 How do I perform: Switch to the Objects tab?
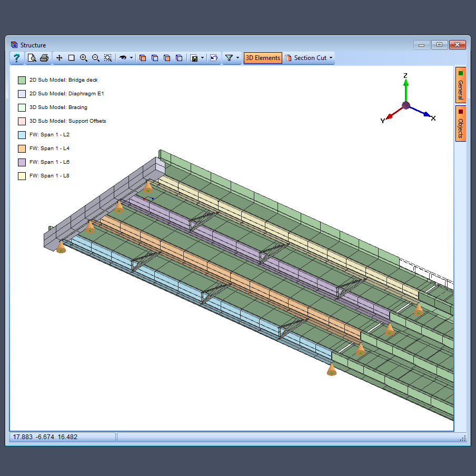click(x=461, y=124)
